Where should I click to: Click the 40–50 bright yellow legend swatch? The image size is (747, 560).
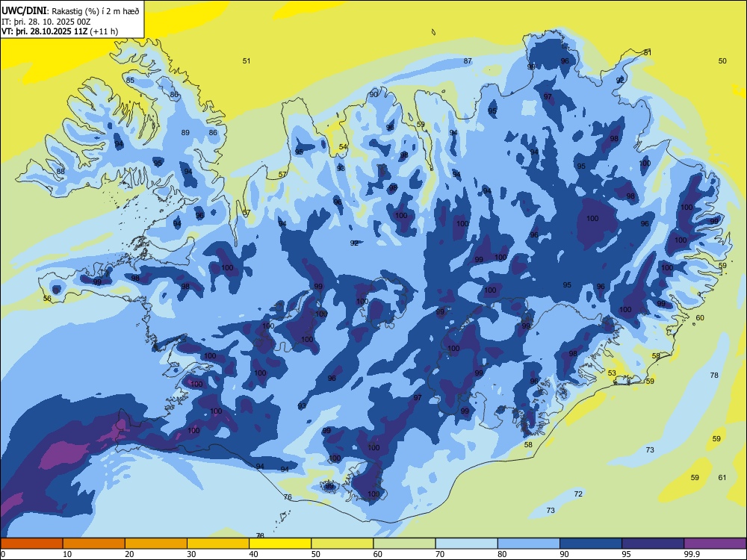click(x=280, y=544)
